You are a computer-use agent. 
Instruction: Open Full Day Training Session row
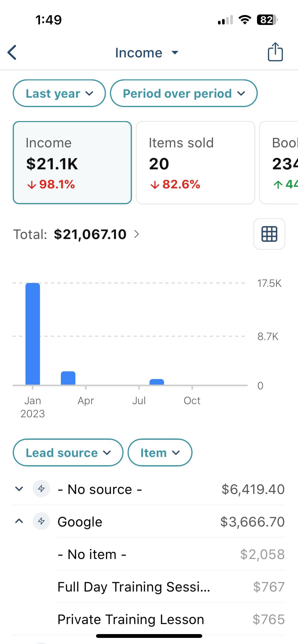(x=171, y=587)
